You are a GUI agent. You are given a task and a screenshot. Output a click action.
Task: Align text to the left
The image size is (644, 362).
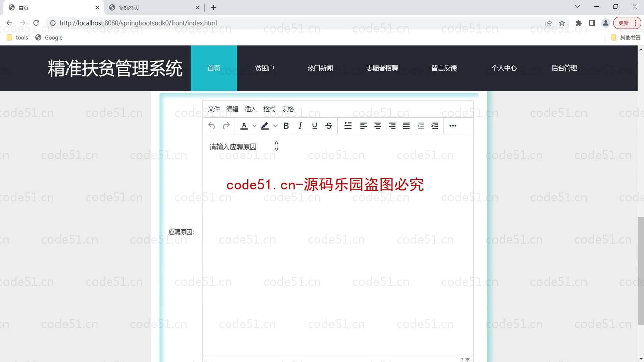pyautogui.click(x=363, y=126)
